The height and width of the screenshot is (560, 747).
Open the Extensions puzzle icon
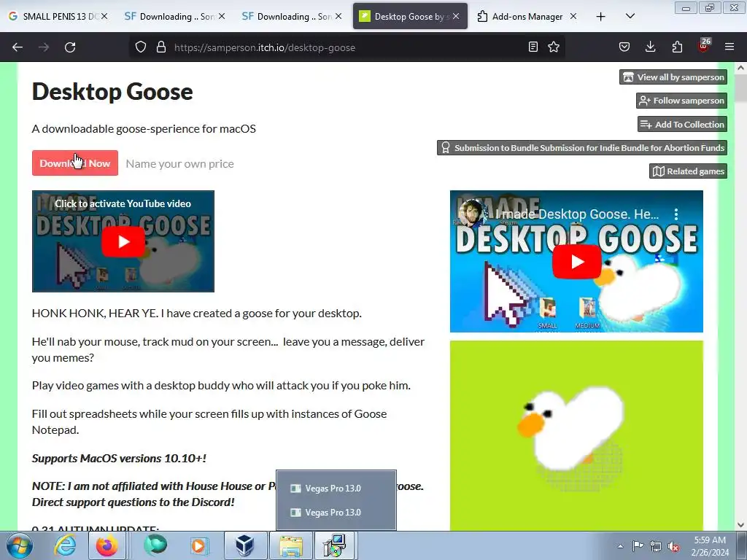pyautogui.click(x=677, y=47)
